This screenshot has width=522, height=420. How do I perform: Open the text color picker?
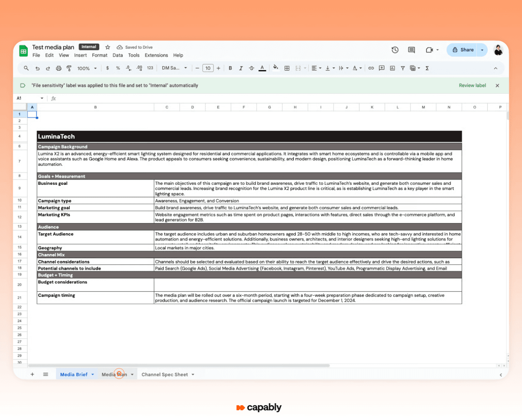pyautogui.click(x=262, y=68)
